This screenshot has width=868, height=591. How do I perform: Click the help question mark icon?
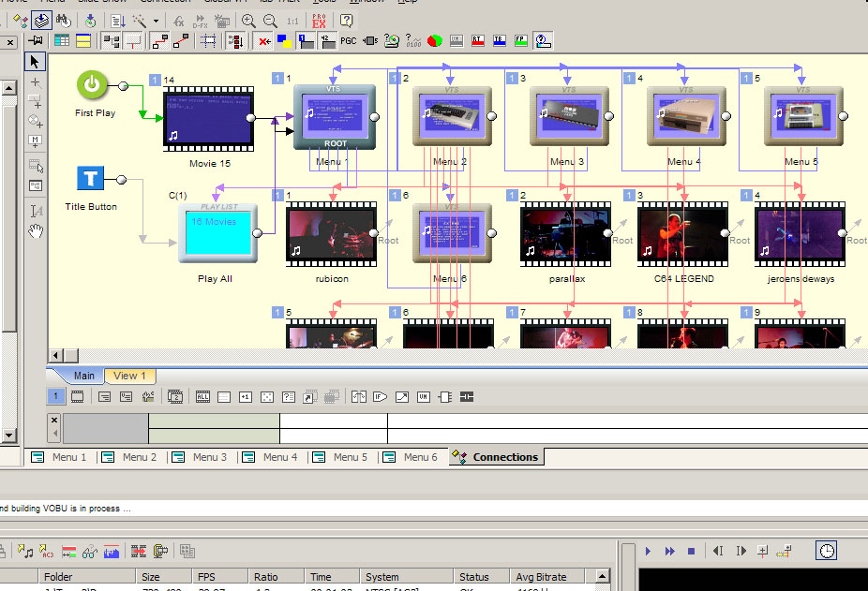(x=346, y=20)
